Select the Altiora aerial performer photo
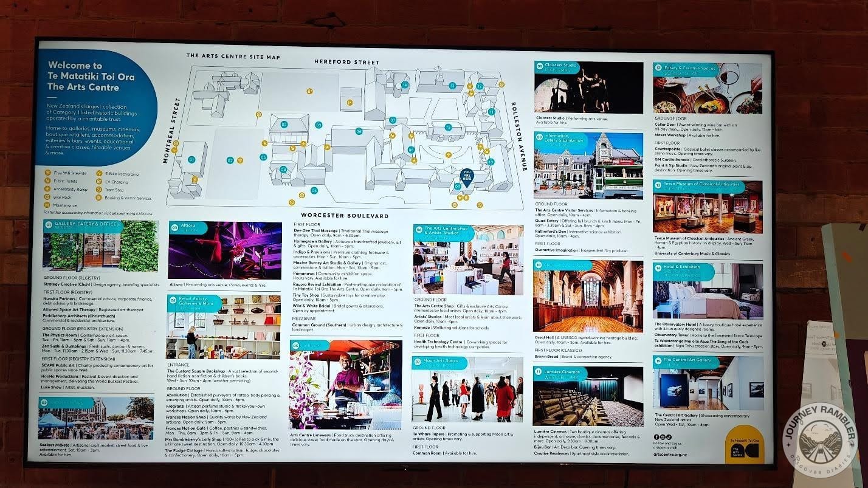The image size is (868, 488). click(225, 250)
